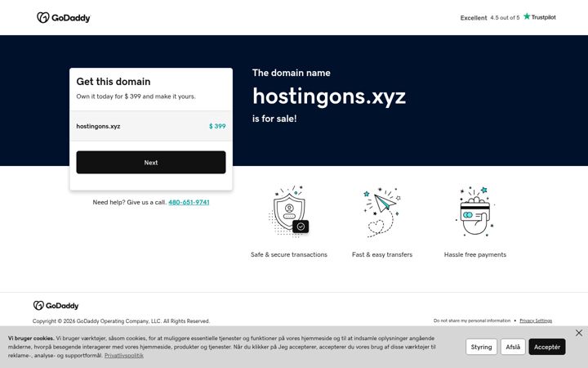Click the Fast & easy transfers paper plane icon
The width and height of the screenshot is (588, 368).
381,212
